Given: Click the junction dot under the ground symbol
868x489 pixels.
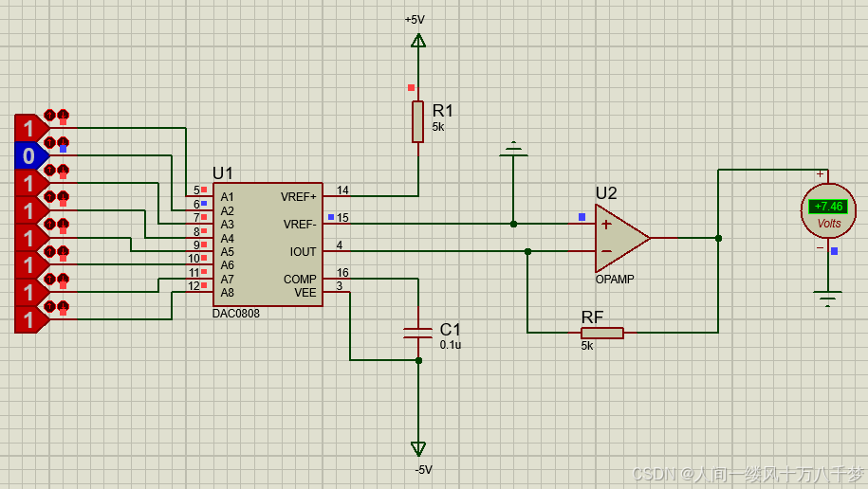Looking at the screenshot, I should [514, 224].
